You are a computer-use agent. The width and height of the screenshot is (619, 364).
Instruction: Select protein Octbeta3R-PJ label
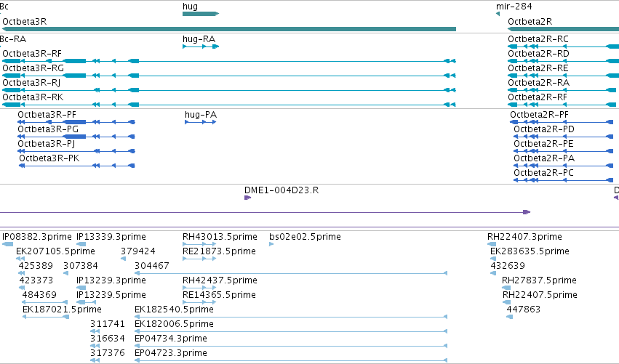tap(46, 144)
